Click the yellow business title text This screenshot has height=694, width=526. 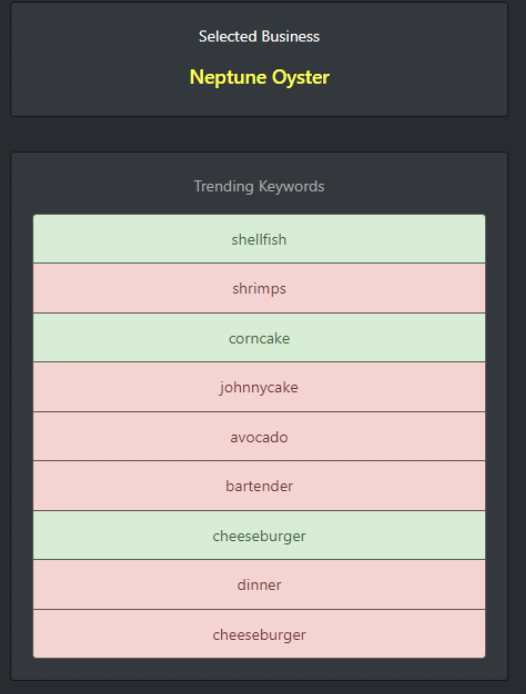tap(259, 77)
